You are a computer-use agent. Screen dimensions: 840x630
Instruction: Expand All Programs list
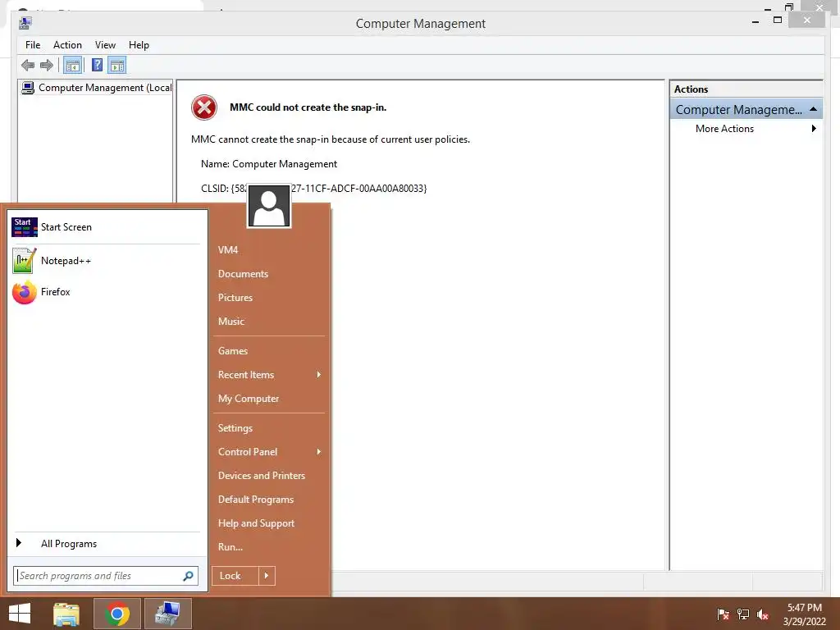[x=106, y=544]
